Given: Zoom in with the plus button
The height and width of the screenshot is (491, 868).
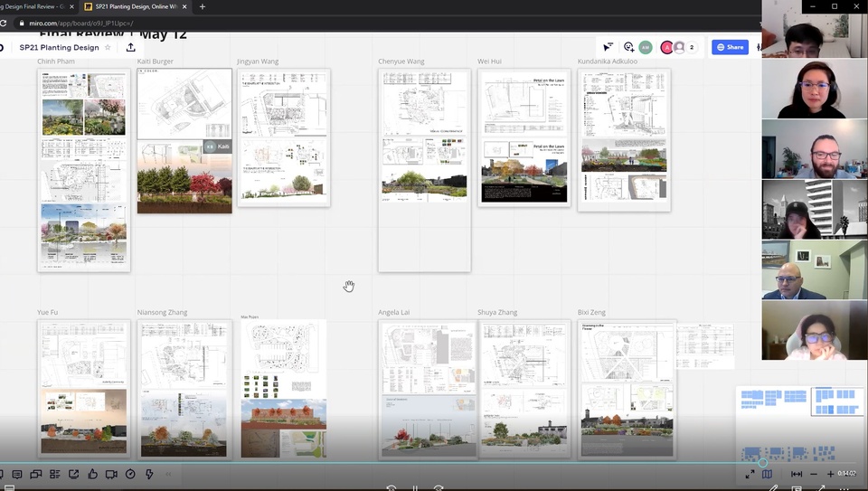Looking at the screenshot, I should click(x=830, y=475).
